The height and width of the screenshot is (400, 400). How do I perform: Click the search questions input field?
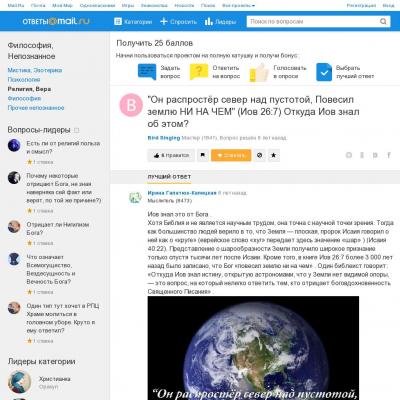(x=312, y=21)
